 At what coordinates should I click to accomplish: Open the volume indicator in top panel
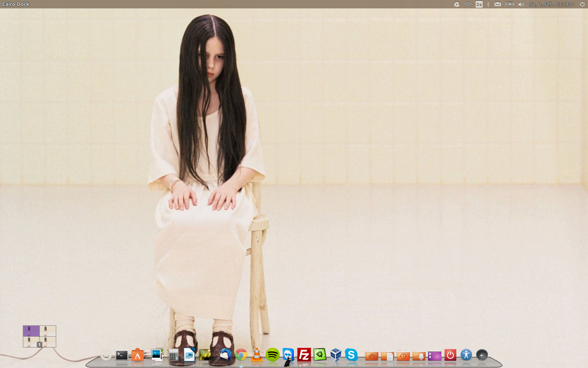pos(521,4)
